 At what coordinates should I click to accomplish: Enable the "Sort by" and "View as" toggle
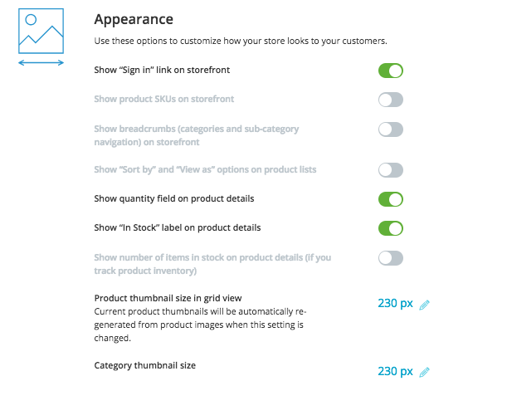click(391, 170)
